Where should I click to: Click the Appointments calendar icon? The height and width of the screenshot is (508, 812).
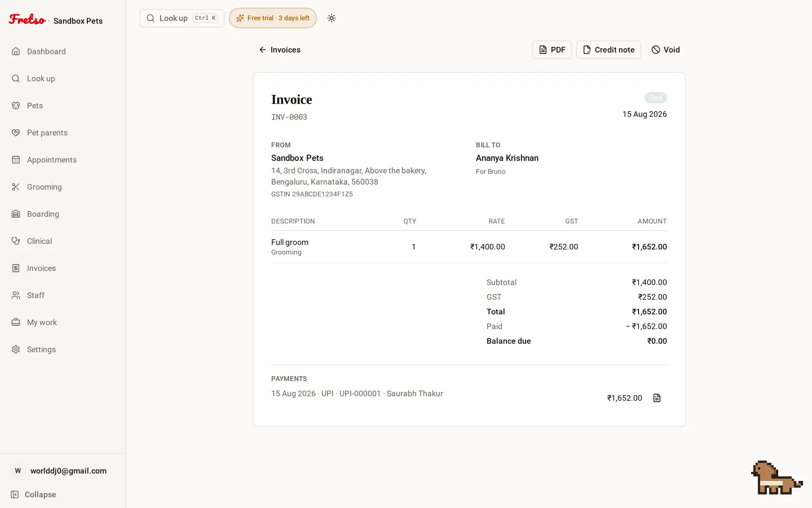(x=16, y=160)
